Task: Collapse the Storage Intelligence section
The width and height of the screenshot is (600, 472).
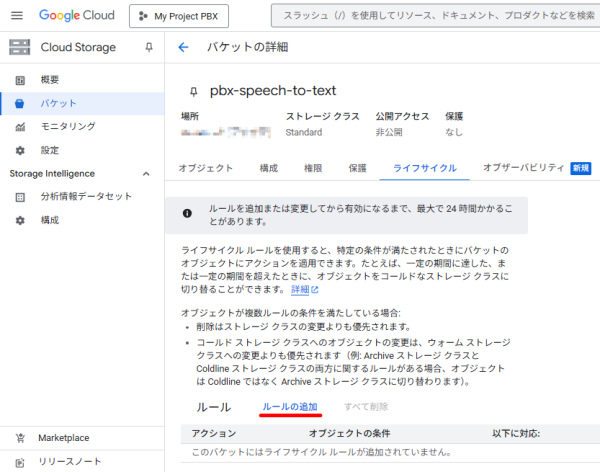Action: [x=147, y=173]
